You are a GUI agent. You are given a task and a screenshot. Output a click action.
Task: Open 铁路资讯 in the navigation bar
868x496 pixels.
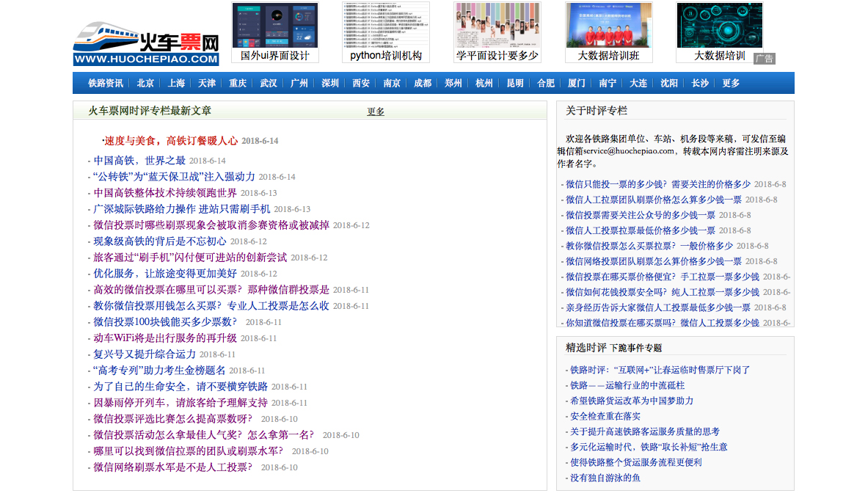click(x=106, y=83)
